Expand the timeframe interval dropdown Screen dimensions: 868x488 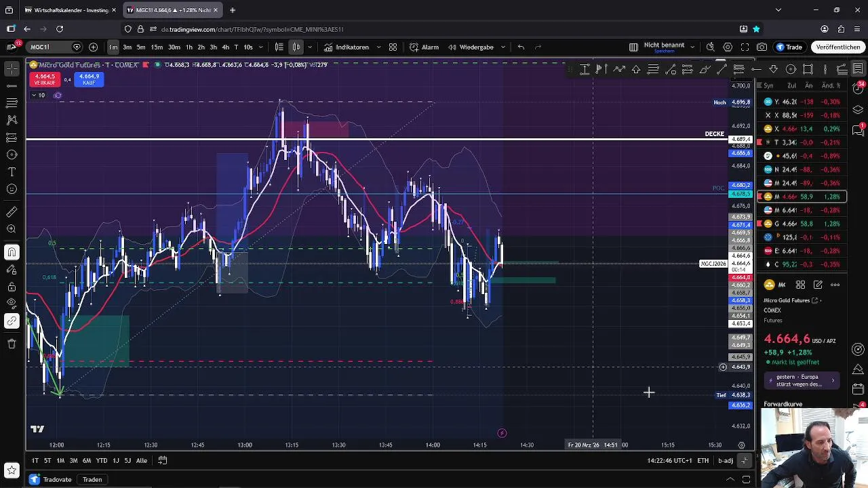[260, 47]
